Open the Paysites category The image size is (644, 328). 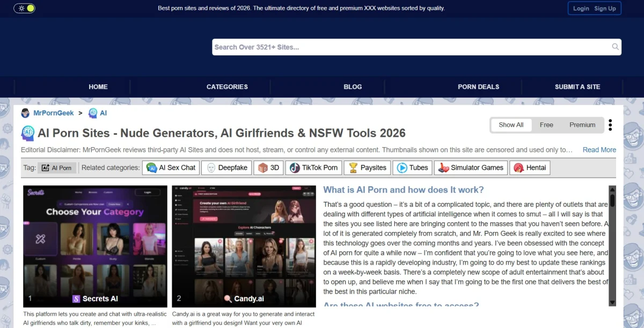click(367, 167)
